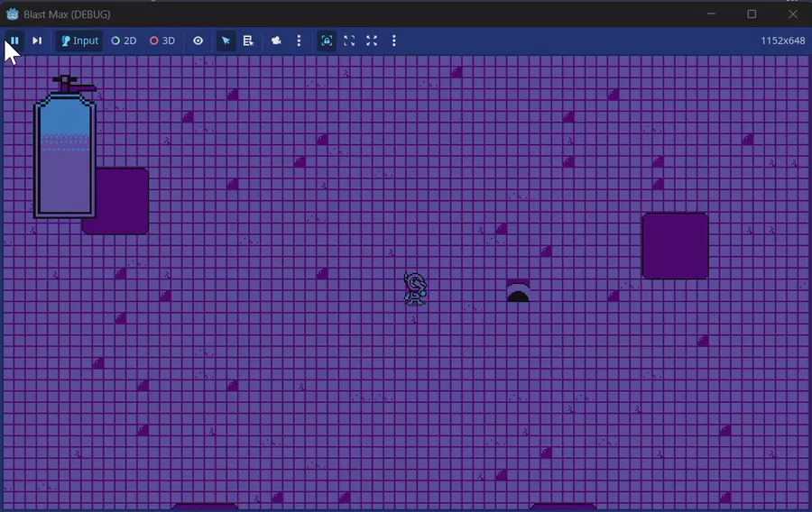Click the dark square block on right
The height and width of the screenshot is (512, 812).
pyautogui.click(x=675, y=246)
